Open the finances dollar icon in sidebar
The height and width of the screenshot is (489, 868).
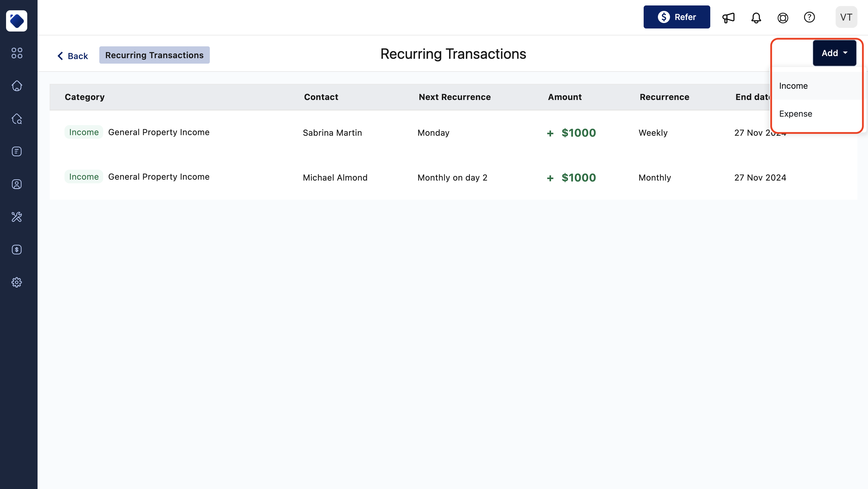pyautogui.click(x=17, y=250)
